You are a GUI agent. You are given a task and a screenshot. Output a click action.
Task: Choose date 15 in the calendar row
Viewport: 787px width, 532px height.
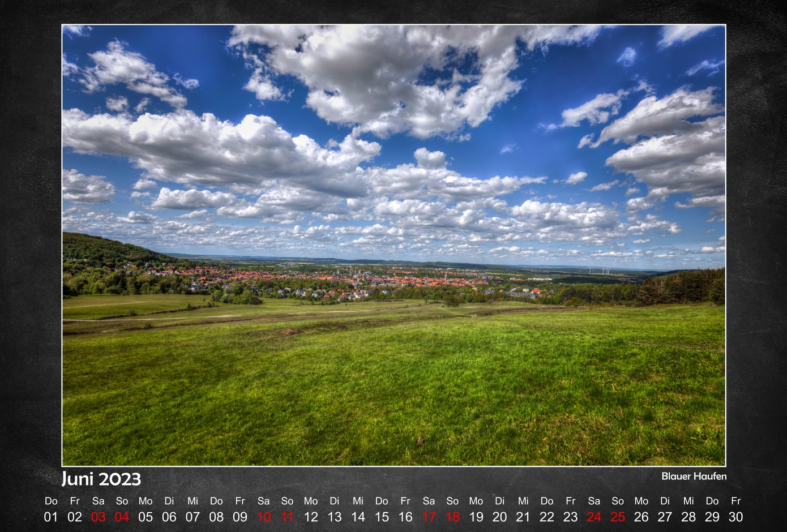(x=382, y=517)
